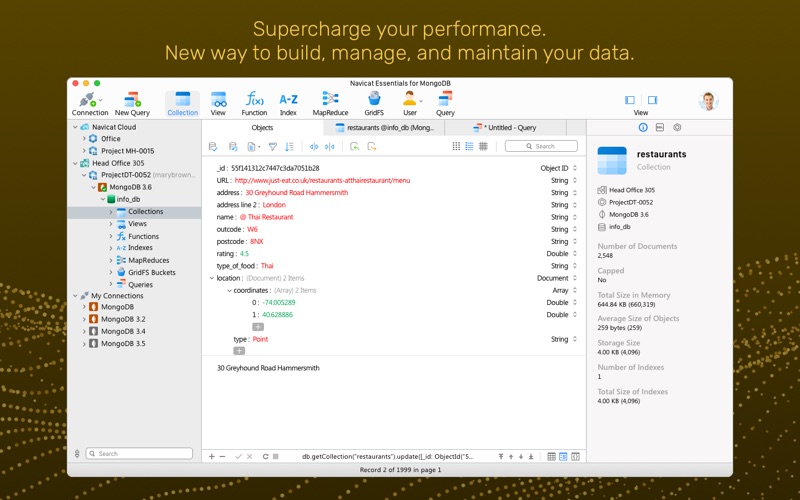Viewport: 800px width, 500px height.
Task: Open the DDL tab in right pane
Action: coord(660,128)
